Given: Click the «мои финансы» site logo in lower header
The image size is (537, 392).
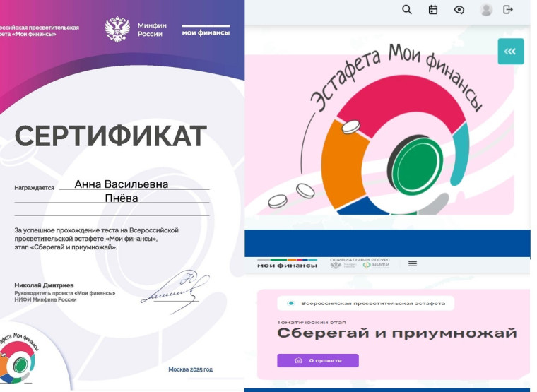Looking at the screenshot, I should click(287, 263).
